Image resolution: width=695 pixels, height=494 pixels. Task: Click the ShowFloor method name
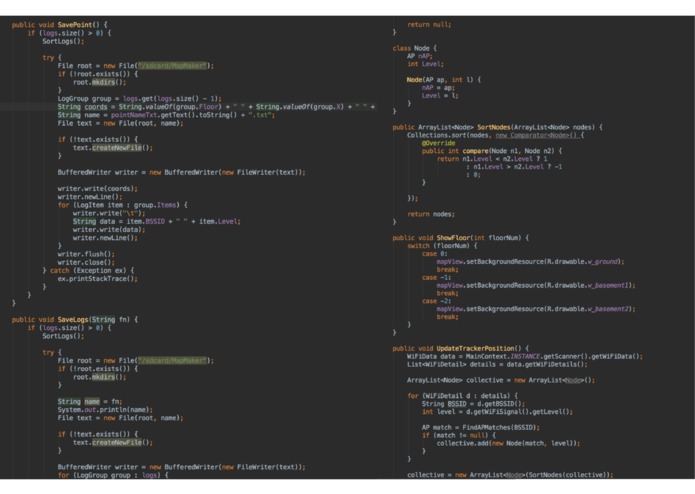453,238
